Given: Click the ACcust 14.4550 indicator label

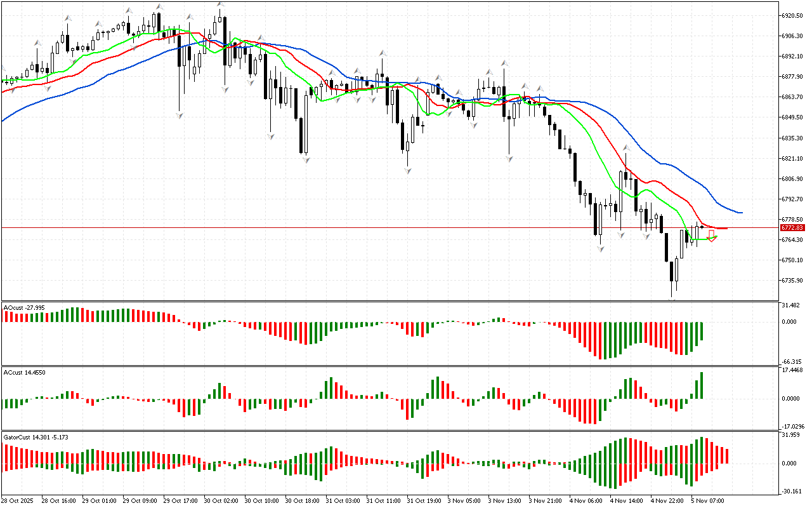Looking at the screenshot, I should pos(24,371).
